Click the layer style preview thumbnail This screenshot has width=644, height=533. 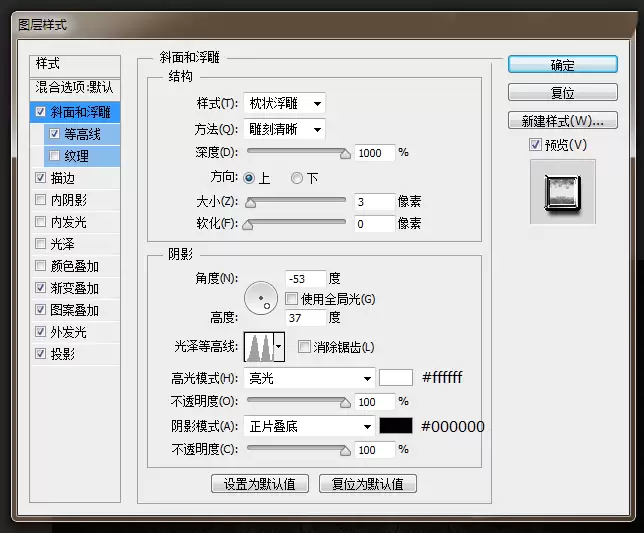[563, 192]
